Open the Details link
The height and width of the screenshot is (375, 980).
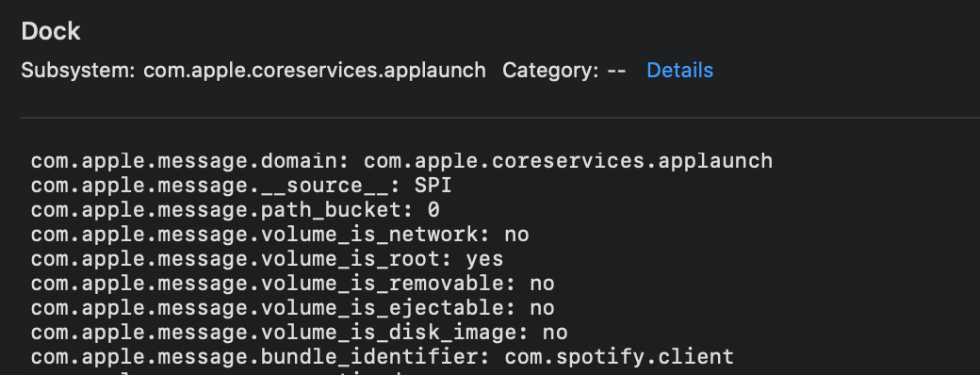coord(679,70)
